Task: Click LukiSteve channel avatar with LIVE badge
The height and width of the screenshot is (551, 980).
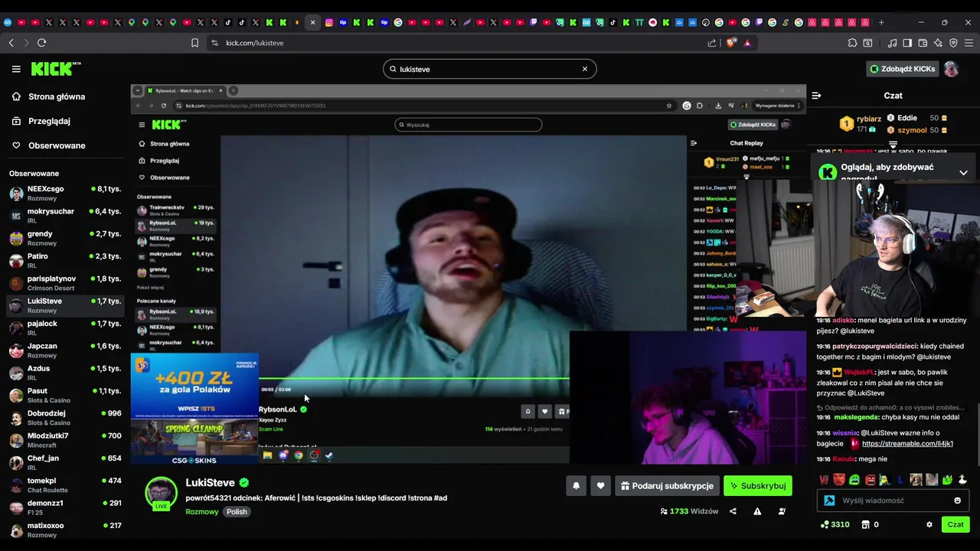Action: point(162,494)
